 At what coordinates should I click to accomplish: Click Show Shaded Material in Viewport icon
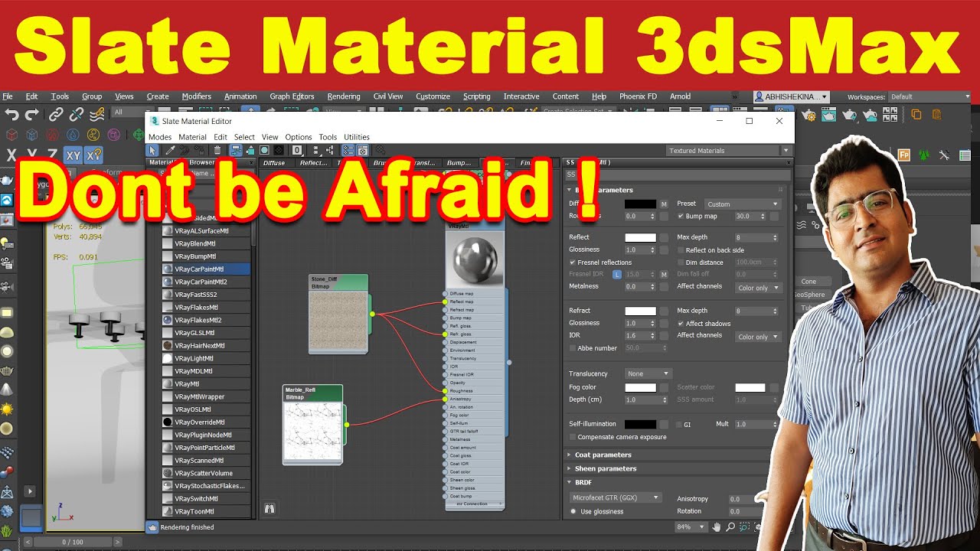tap(264, 150)
